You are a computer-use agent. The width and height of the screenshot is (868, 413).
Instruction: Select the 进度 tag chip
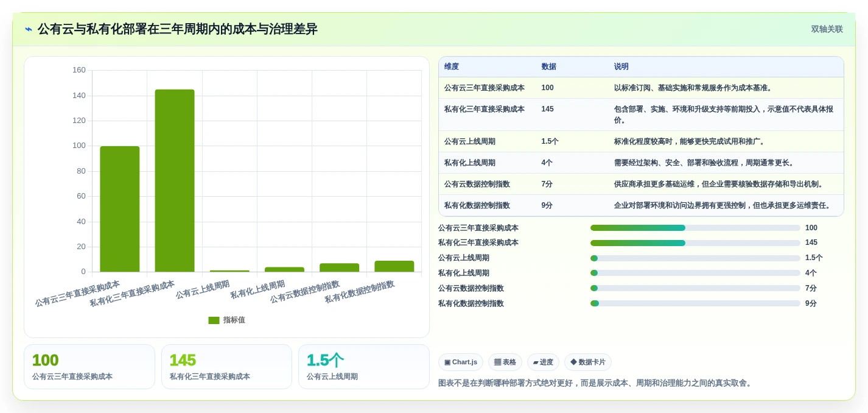(x=543, y=362)
